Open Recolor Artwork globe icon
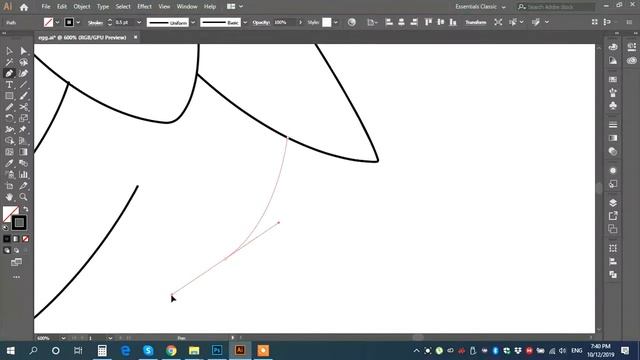Image resolution: width=640 pixels, height=360 pixels. coord(351,22)
